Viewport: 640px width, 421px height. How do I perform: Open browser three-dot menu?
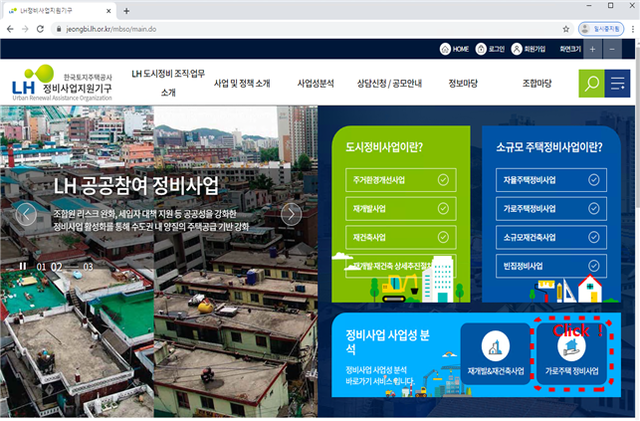pos(633,29)
